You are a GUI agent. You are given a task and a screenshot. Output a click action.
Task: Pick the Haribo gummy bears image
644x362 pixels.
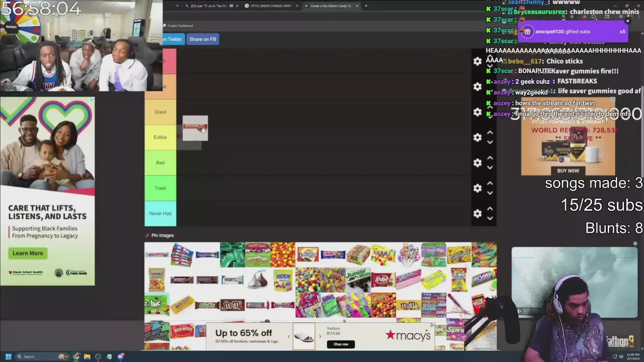157,280
